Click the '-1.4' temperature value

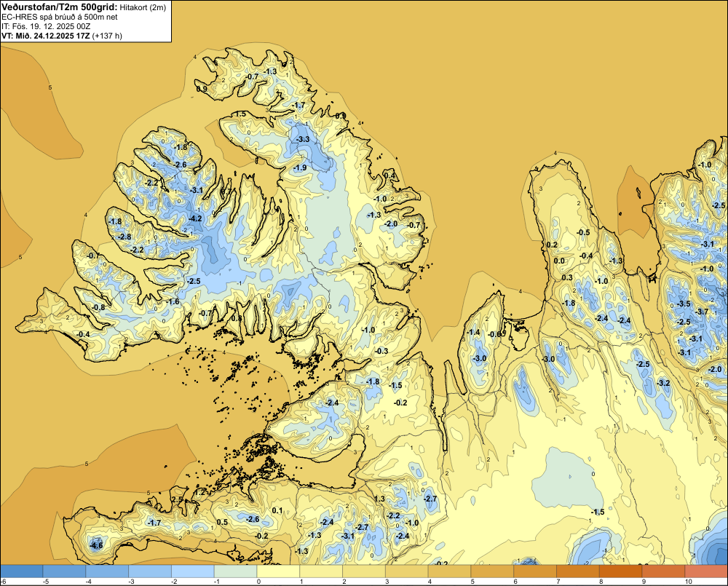pyautogui.click(x=474, y=332)
